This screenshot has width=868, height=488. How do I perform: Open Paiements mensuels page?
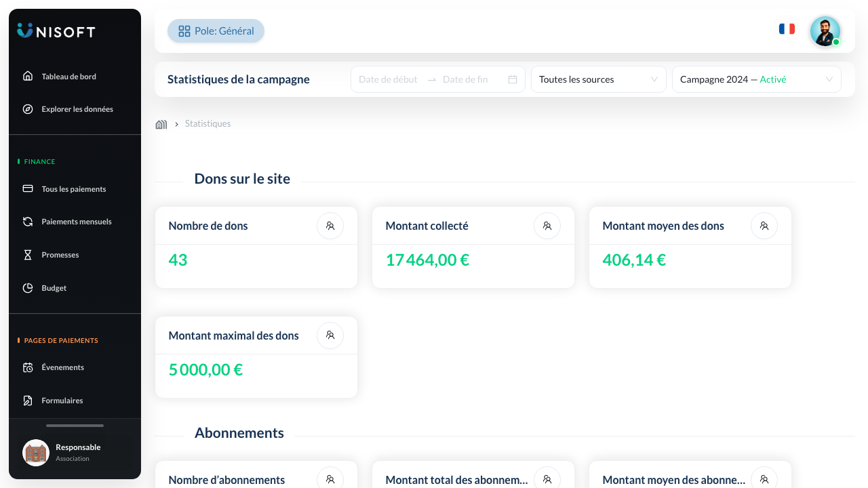coord(77,222)
